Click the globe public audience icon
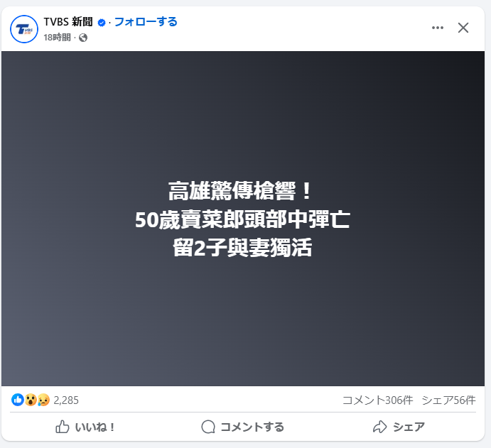Image resolution: width=491 pixels, height=448 pixels. pyautogui.click(x=83, y=38)
